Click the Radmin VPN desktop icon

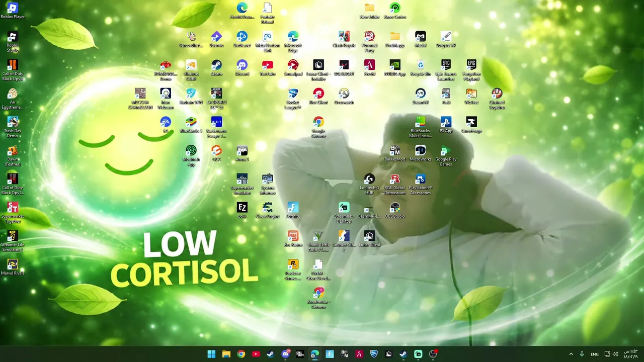coord(191,96)
